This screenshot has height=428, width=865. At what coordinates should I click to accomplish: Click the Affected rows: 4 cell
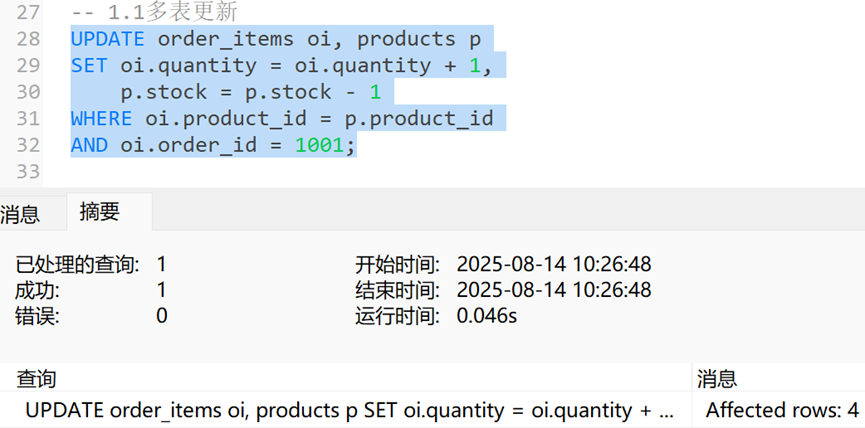tap(782, 410)
